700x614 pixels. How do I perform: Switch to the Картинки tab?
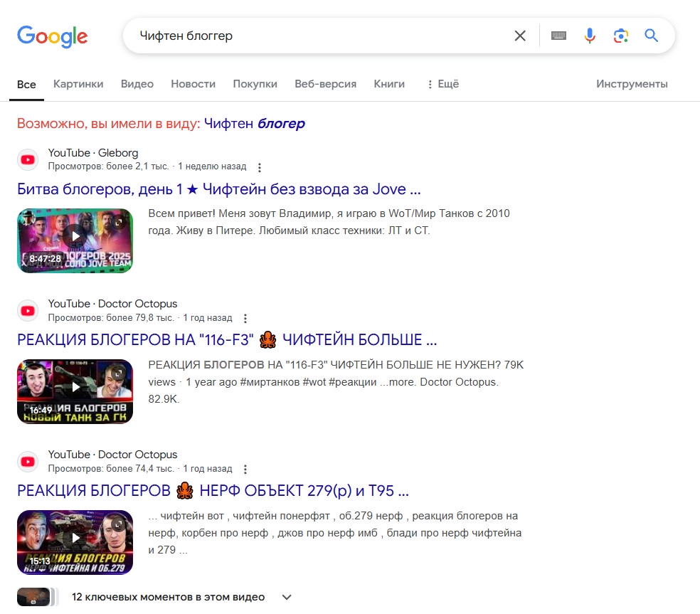[78, 84]
